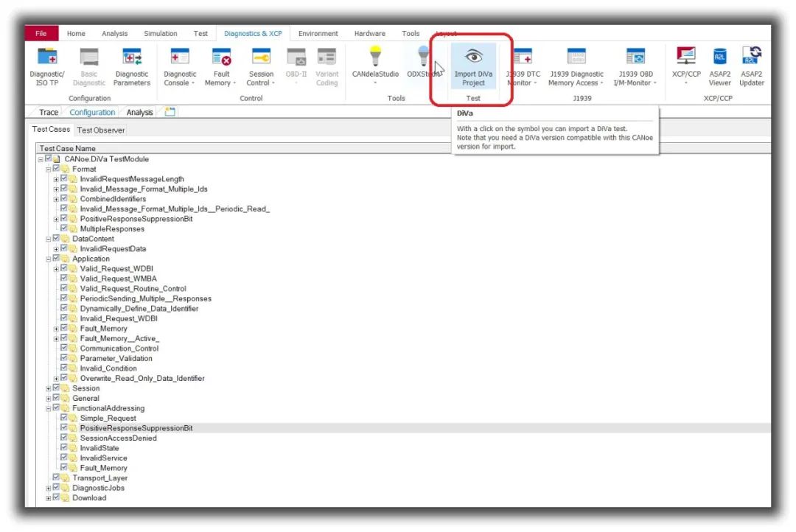796x532 pixels.
Task: Switch to the Home ribbon tab
Action: 76,33
